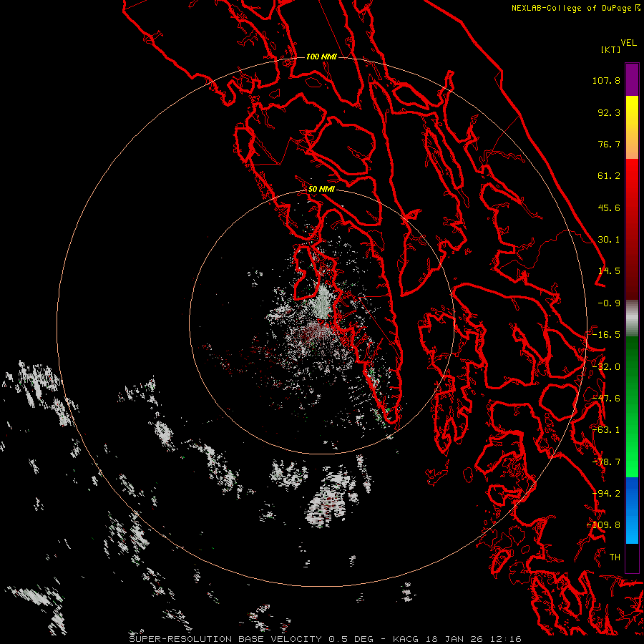Click the [KT] units label
Viewport: 644px width, 644px height.
pos(611,49)
